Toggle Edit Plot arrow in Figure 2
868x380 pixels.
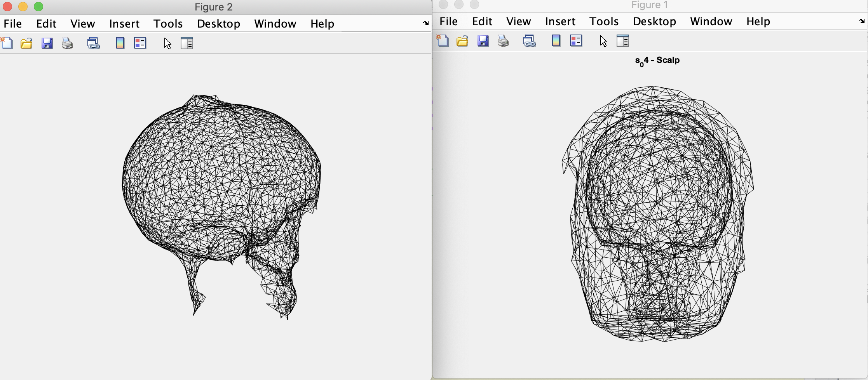pos(167,43)
